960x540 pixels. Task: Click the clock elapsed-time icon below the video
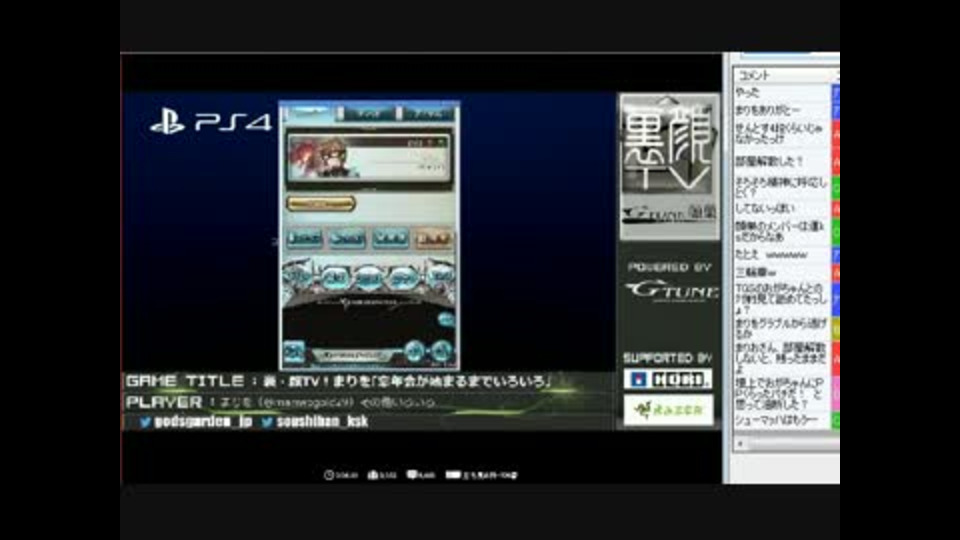click(329, 475)
